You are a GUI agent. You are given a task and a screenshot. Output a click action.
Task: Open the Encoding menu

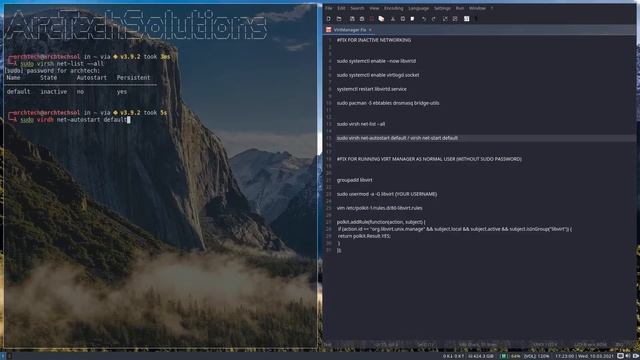click(x=393, y=8)
